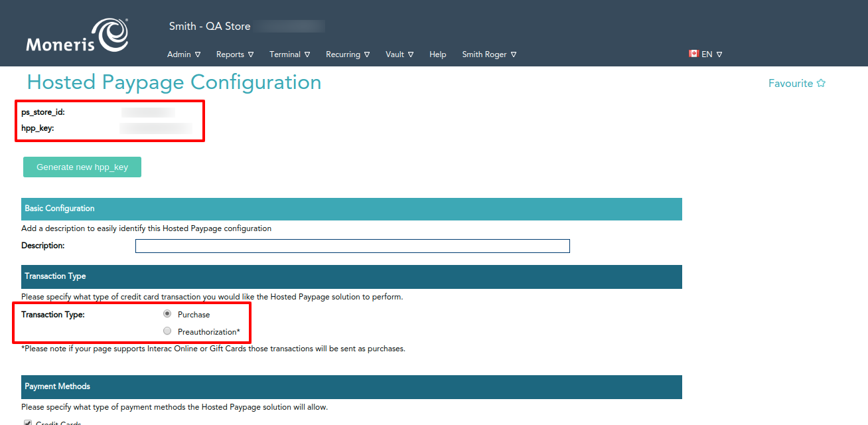The width and height of the screenshot is (868, 425).
Task: Expand the Reports menu
Action: (234, 54)
